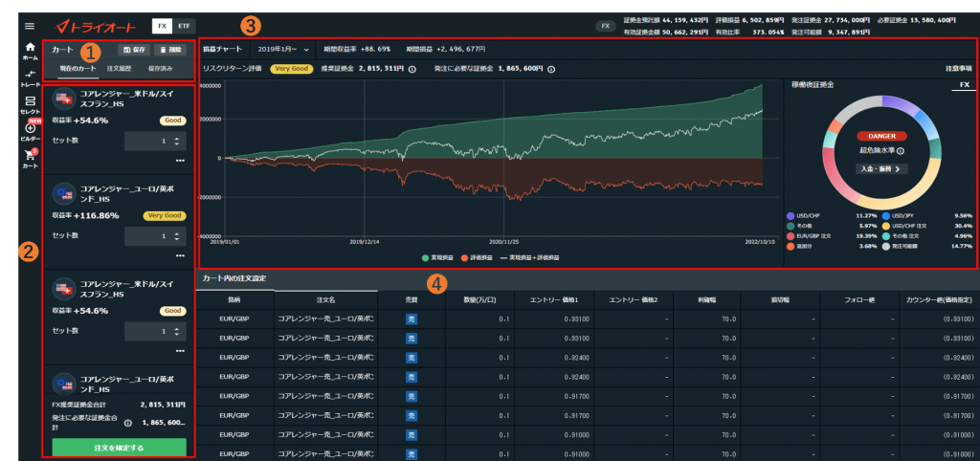
Task: Click the コアレンジャー_ユーロ/英ポンド_HS card title with +116.86%
Action: [127, 193]
